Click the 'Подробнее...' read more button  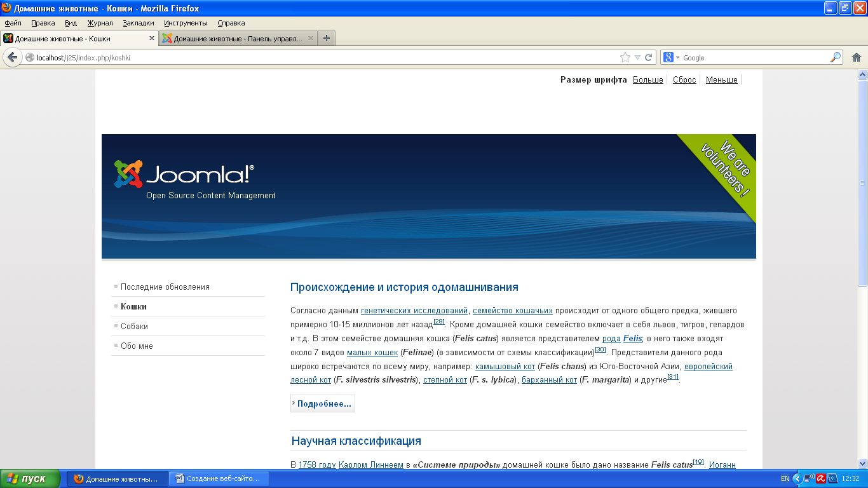323,403
